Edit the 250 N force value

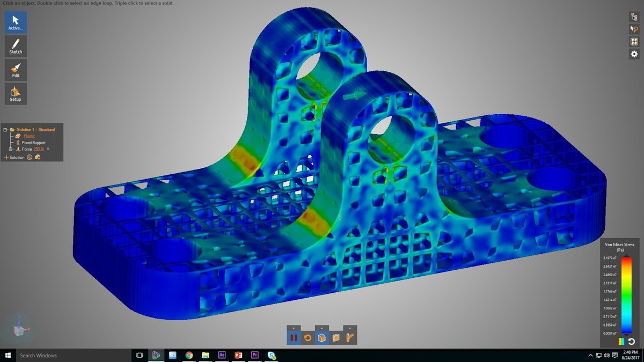point(38,149)
